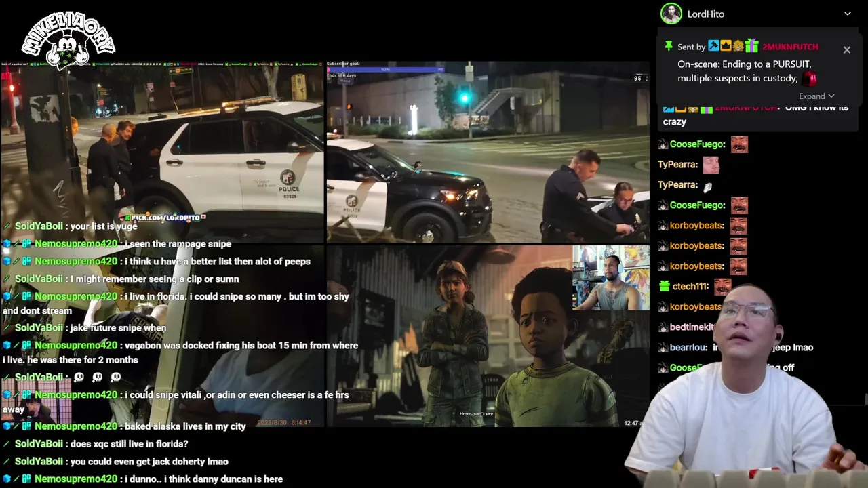Open bedtimekit's profile in chat

pos(692,327)
